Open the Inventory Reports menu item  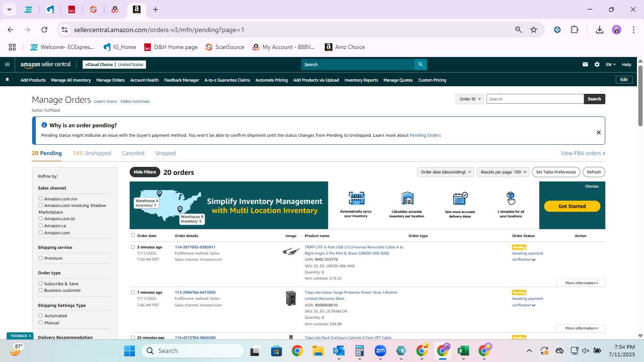tap(361, 80)
